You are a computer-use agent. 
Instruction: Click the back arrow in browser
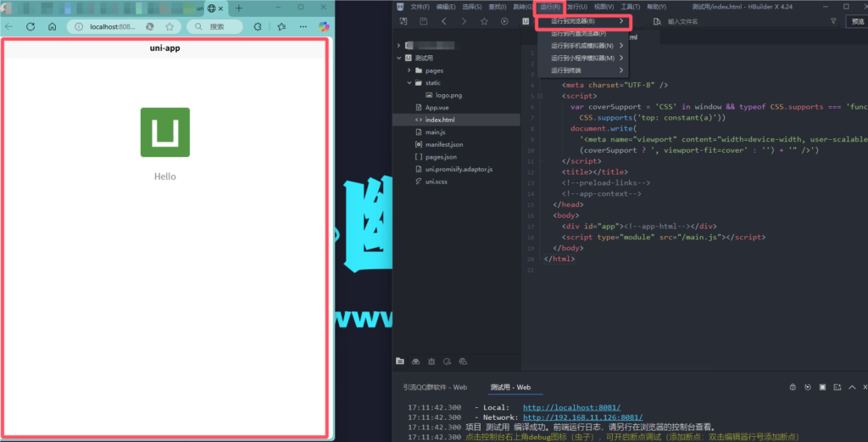point(8,26)
